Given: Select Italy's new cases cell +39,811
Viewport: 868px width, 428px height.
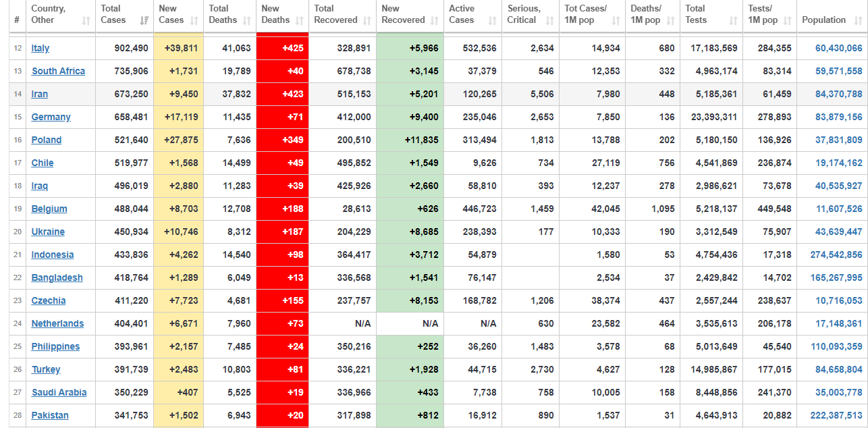Looking at the screenshot, I should point(179,48).
